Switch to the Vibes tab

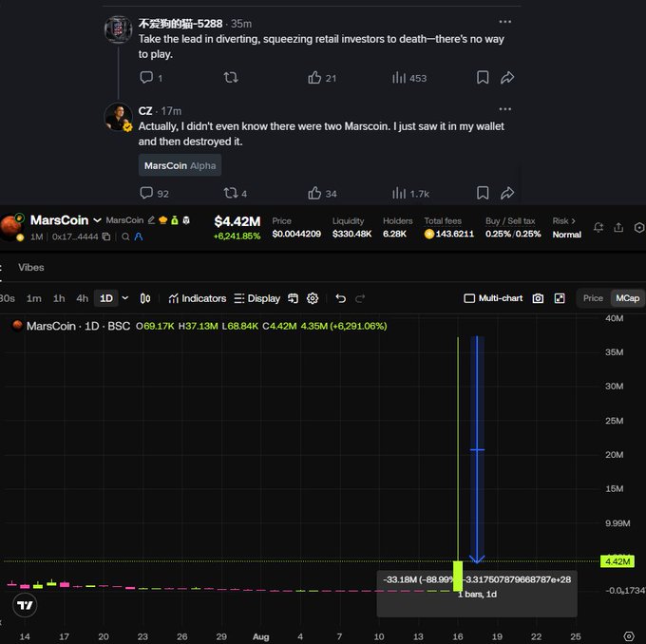click(x=31, y=267)
